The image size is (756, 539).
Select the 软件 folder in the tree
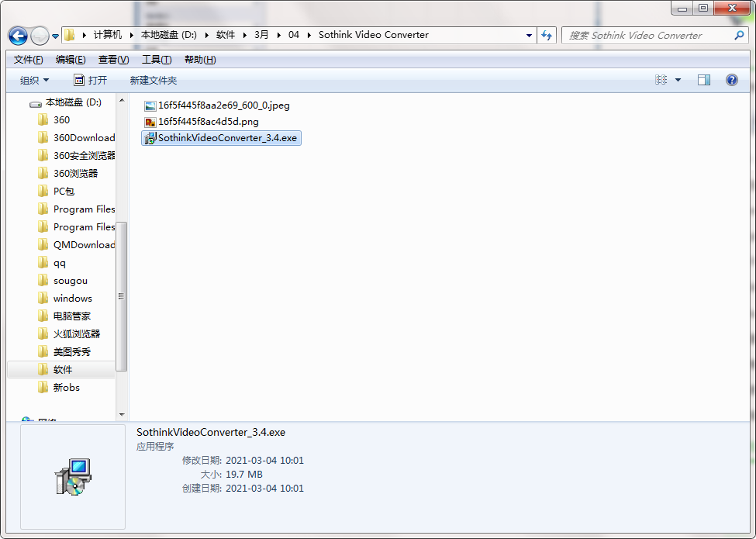pos(63,370)
